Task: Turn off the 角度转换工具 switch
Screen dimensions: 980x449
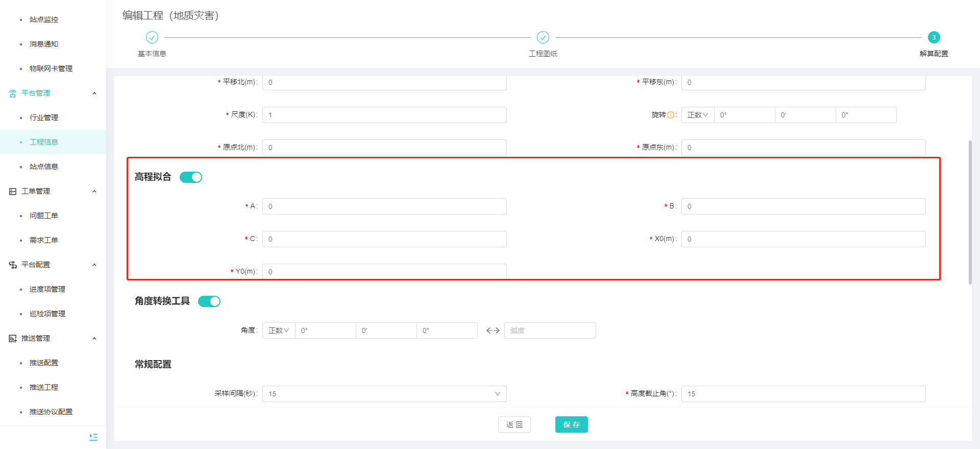Action: coord(209,301)
